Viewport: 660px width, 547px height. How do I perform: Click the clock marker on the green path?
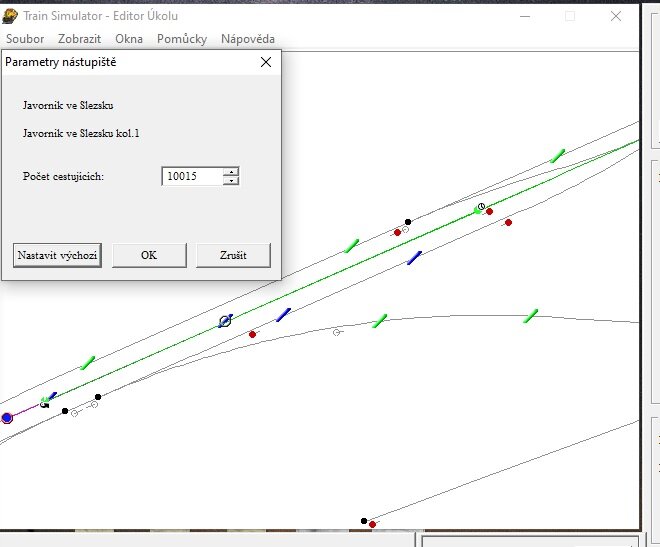coord(481,207)
